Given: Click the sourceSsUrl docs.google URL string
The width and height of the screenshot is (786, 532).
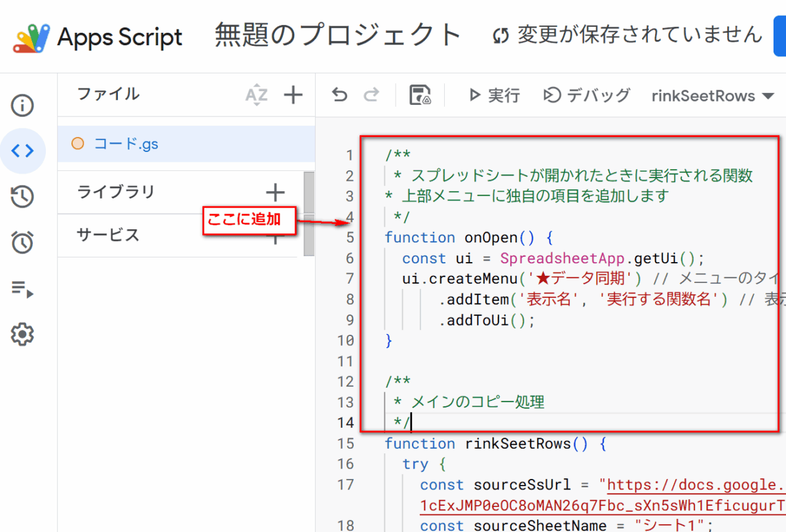Looking at the screenshot, I should click(x=694, y=485).
